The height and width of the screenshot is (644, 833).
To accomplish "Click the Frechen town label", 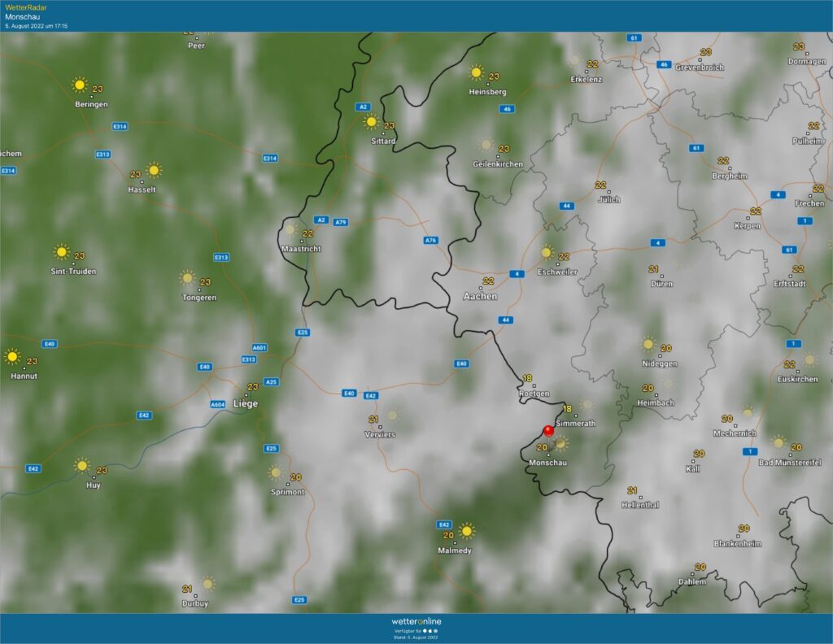I will (809, 203).
